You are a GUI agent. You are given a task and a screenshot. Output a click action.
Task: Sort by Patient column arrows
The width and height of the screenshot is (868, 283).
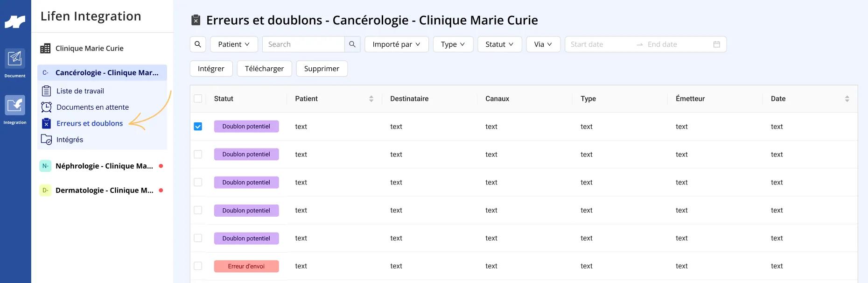pyautogui.click(x=371, y=99)
